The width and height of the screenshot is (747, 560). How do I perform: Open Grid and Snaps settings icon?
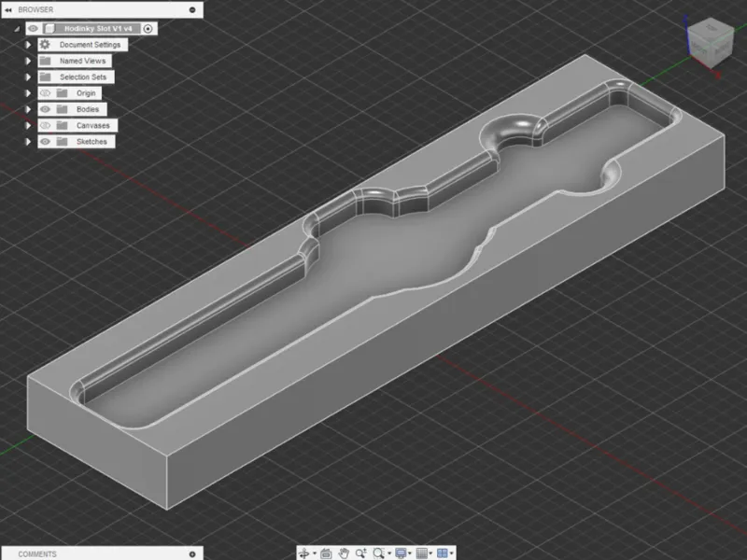(422, 553)
